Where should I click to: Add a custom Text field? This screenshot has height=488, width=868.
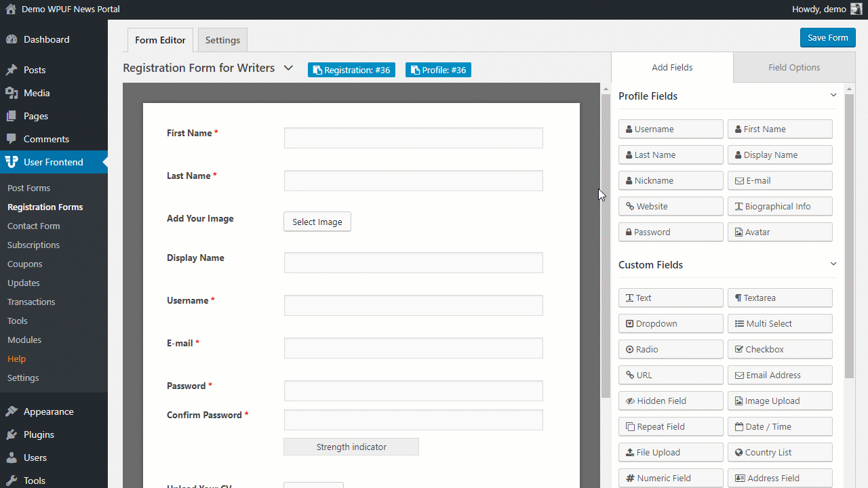(671, 298)
